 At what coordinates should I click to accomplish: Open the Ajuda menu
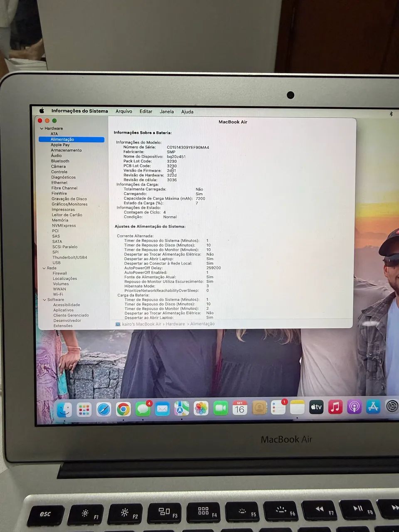[187, 112]
